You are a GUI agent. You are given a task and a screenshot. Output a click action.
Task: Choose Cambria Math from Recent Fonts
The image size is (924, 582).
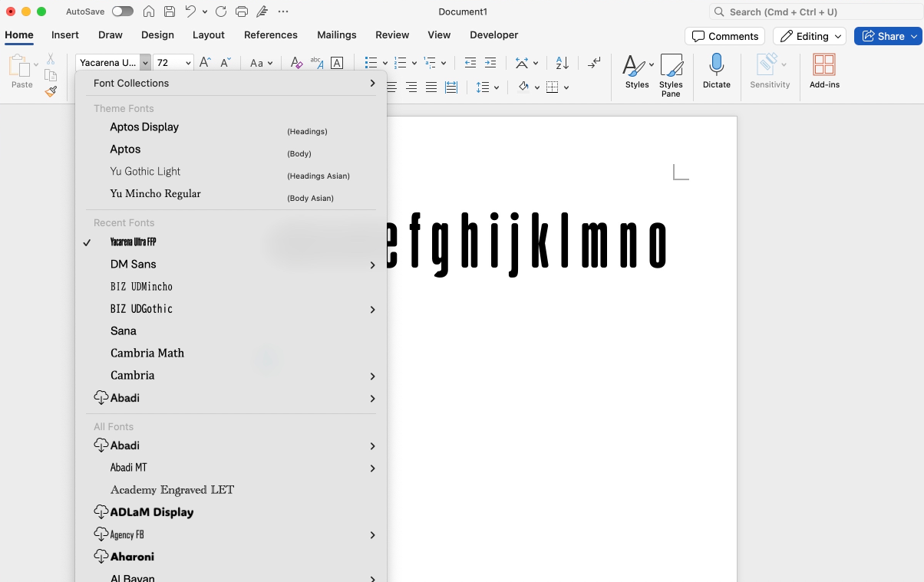[147, 353]
